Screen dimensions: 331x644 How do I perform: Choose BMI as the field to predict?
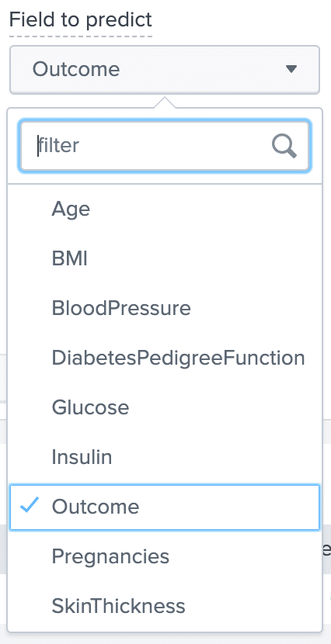pyautogui.click(x=165, y=259)
